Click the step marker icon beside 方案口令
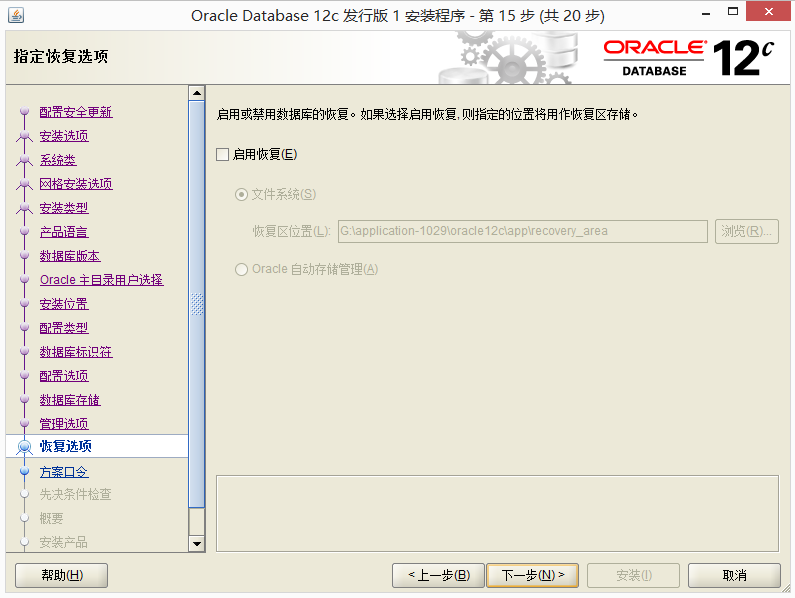 pyautogui.click(x=24, y=471)
